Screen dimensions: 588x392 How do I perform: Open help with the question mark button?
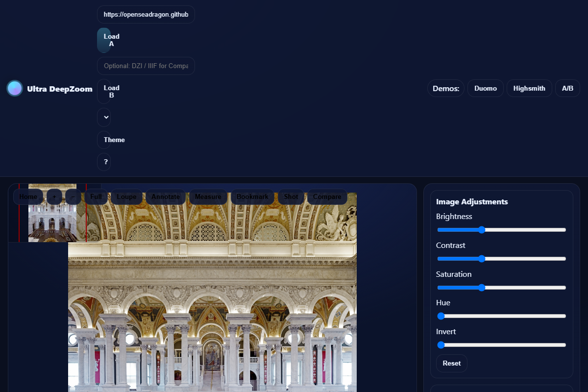104,162
